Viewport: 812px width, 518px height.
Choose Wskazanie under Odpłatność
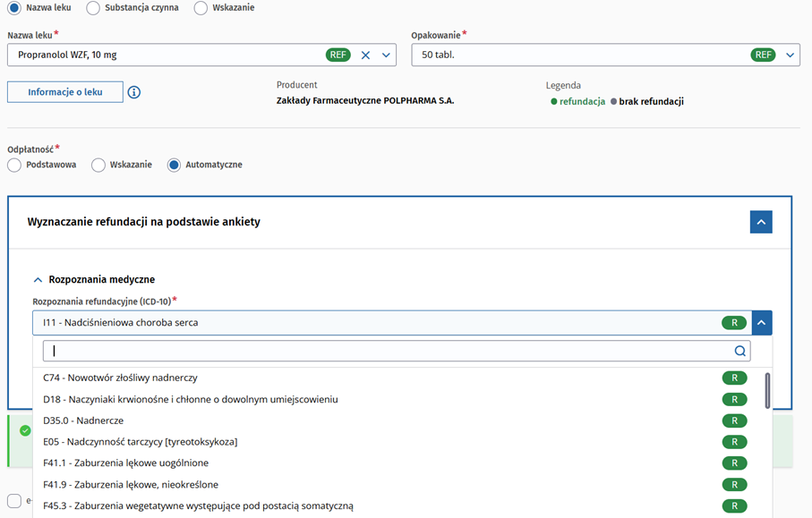tap(98, 166)
